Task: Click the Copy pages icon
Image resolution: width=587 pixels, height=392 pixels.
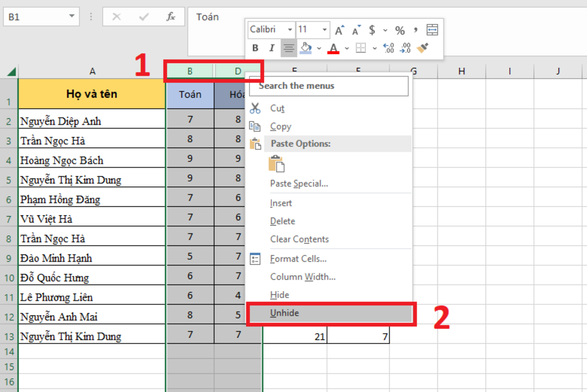Action: [255, 126]
